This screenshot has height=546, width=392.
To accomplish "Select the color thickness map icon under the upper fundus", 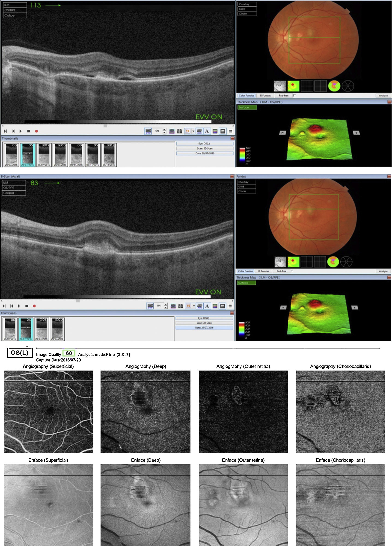I will pyautogui.click(x=293, y=86).
